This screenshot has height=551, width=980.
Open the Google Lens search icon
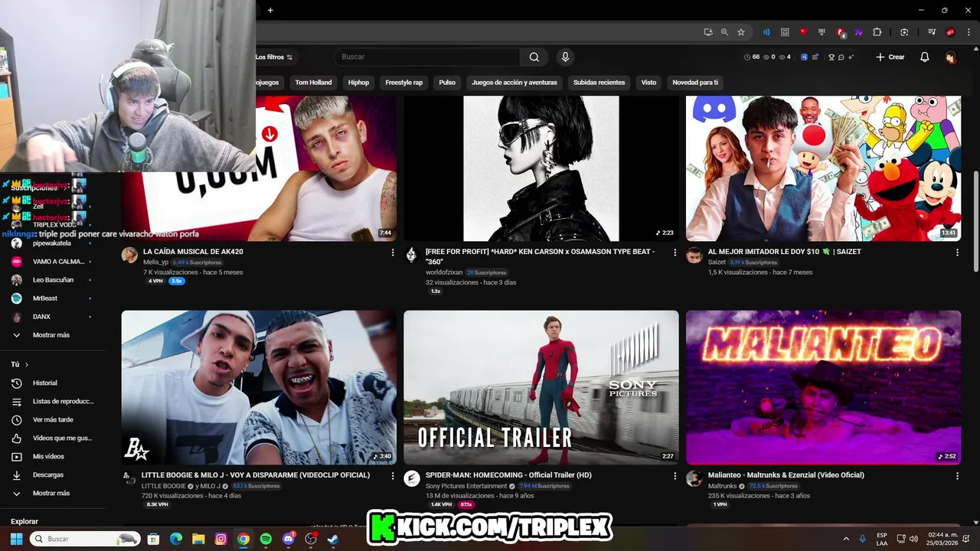904,32
